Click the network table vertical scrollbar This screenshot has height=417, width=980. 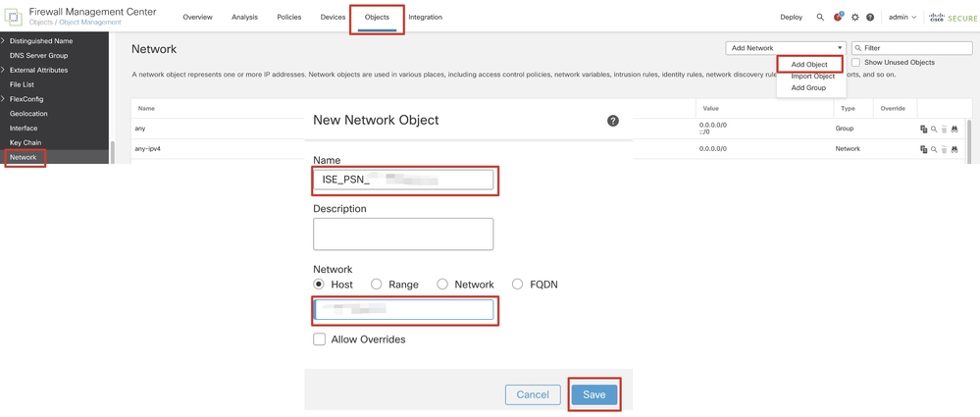[969, 141]
